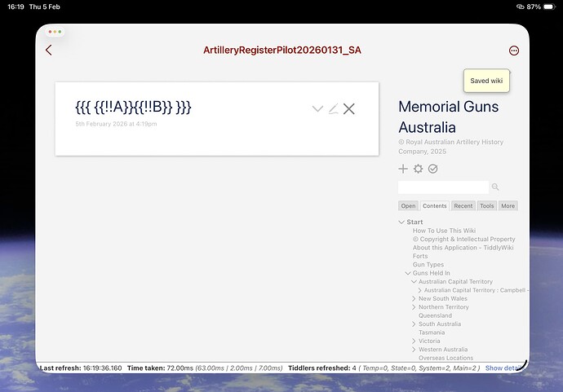Open the control panel gear icon
The height and width of the screenshot is (392, 563).
click(x=418, y=169)
